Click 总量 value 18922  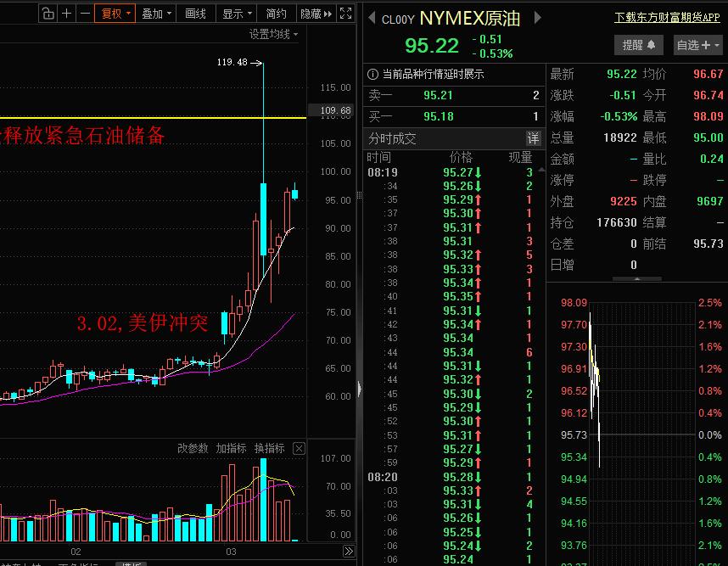click(x=620, y=138)
